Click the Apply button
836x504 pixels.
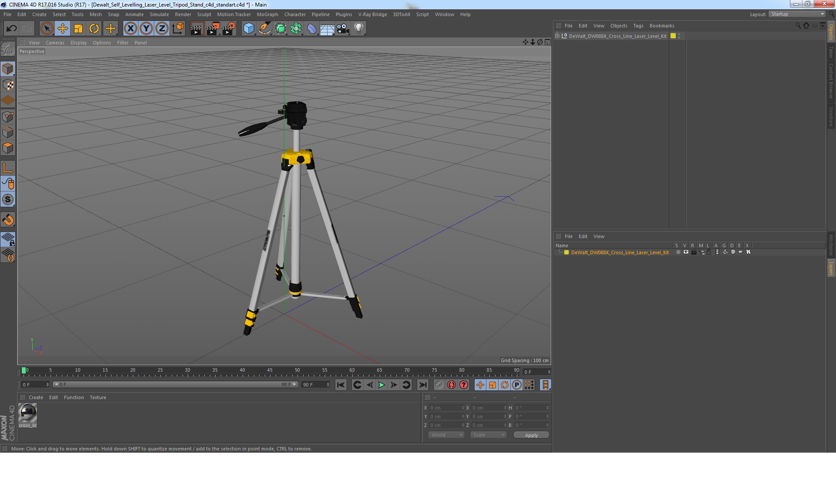pyautogui.click(x=531, y=435)
